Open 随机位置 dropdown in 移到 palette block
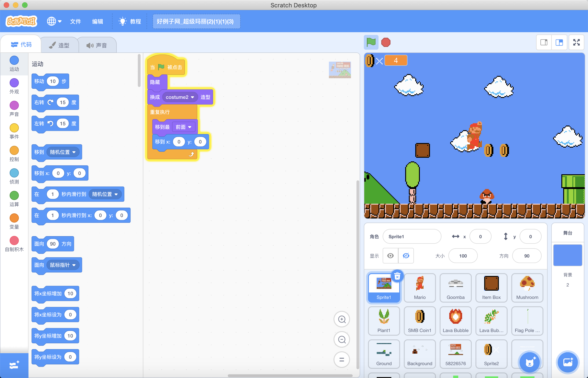Screen dimensions: 588x378 [63, 152]
